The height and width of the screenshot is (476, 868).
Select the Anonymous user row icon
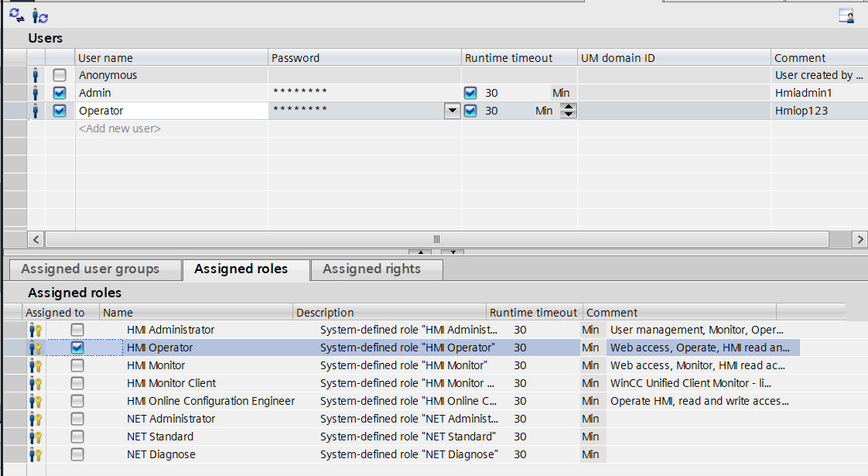(36, 75)
